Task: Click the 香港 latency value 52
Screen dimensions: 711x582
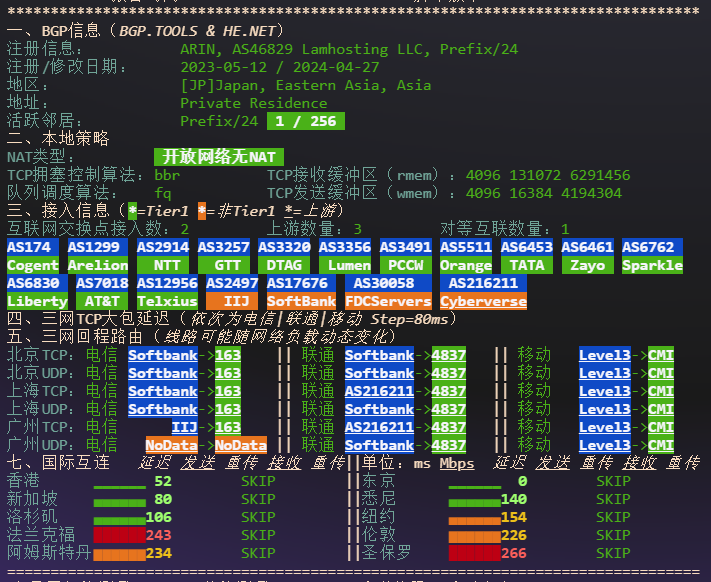Action: pyautogui.click(x=163, y=481)
